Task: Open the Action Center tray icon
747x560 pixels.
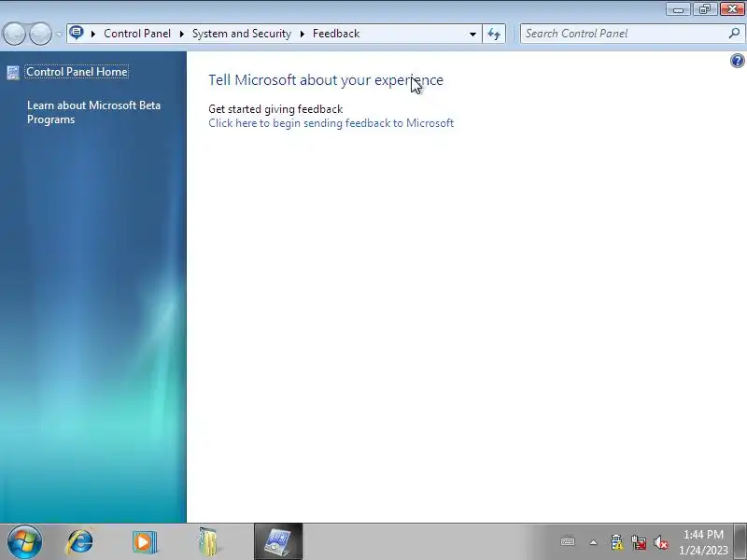Action: [x=616, y=542]
